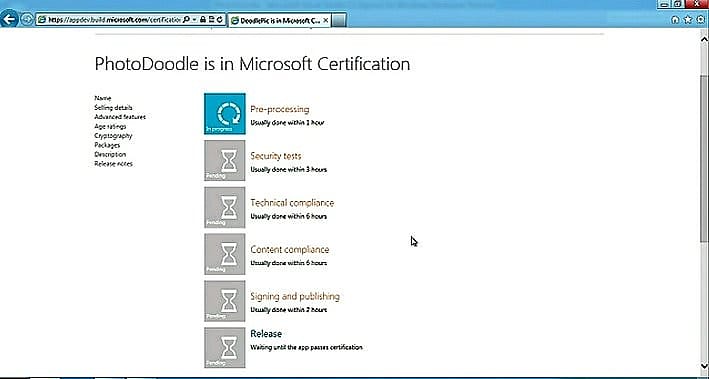The width and height of the screenshot is (709, 379).
Task: Click the Content compliance heading
Action: click(290, 250)
